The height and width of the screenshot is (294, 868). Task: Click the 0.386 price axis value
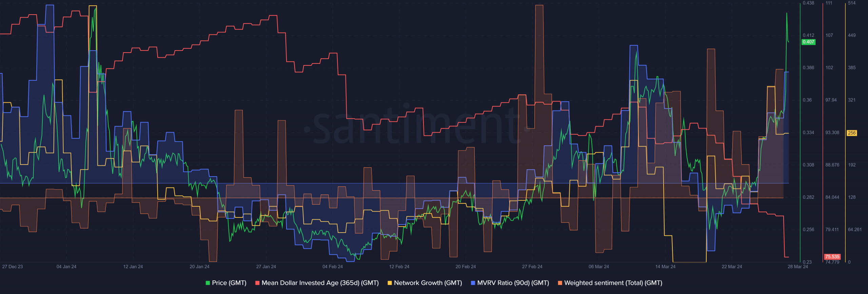[808, 67]
